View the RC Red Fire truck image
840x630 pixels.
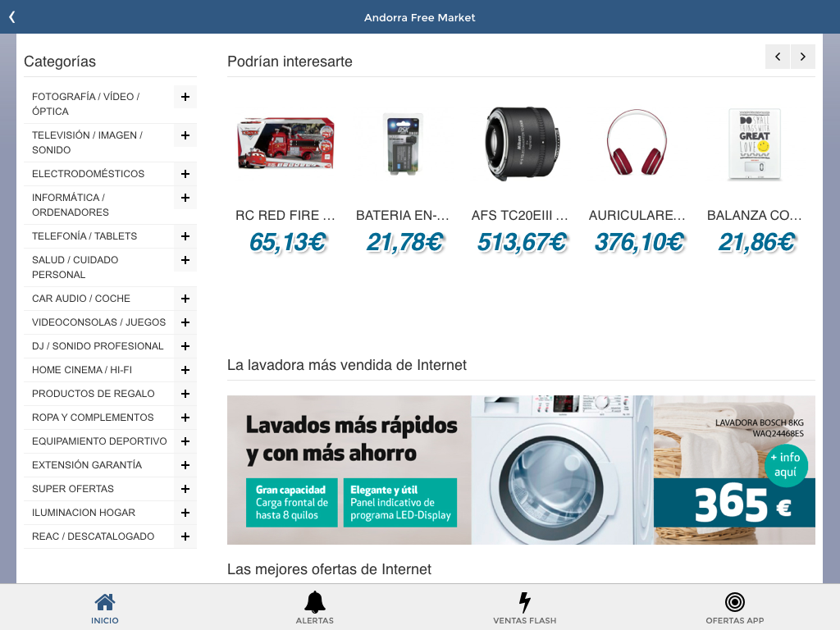(x=285, y=144)
